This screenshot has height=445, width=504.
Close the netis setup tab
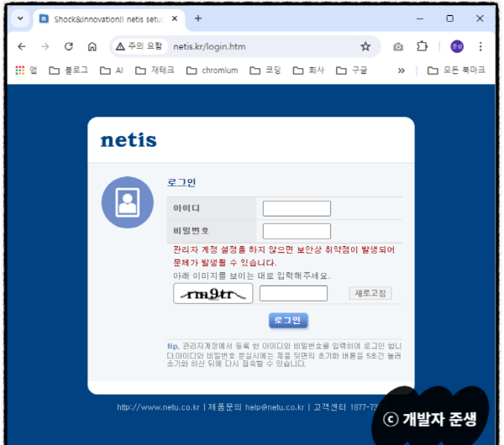(x=175, y=18)
